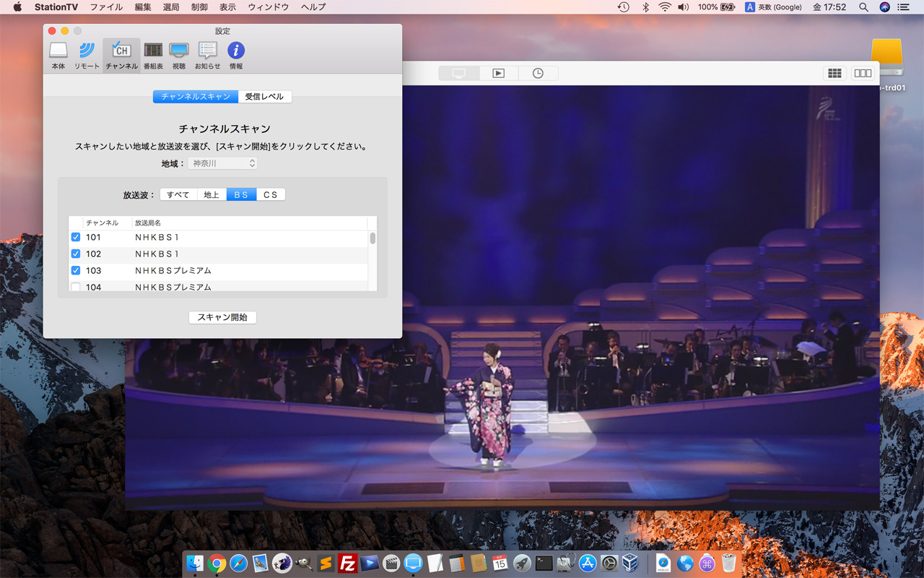
Task: Open the 英数 (Google) input source menu
Action: point(773,7)
